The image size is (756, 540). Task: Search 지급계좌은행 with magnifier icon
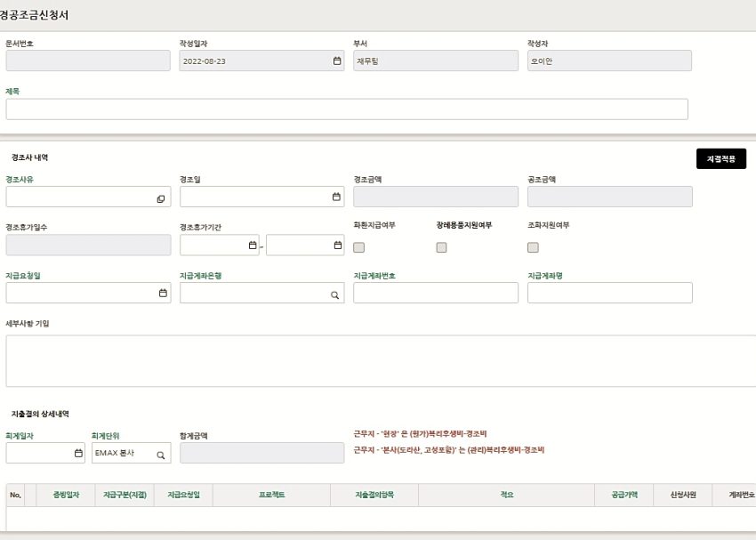tap(334, 295)
